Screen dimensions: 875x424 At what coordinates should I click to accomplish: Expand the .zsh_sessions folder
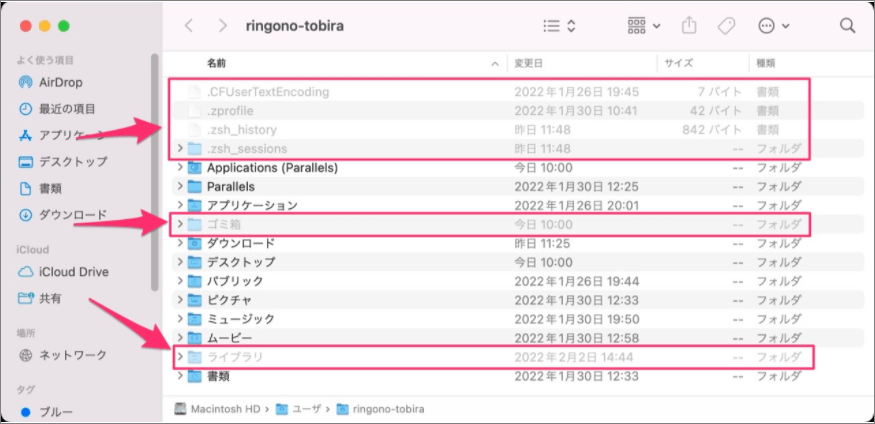180,149
